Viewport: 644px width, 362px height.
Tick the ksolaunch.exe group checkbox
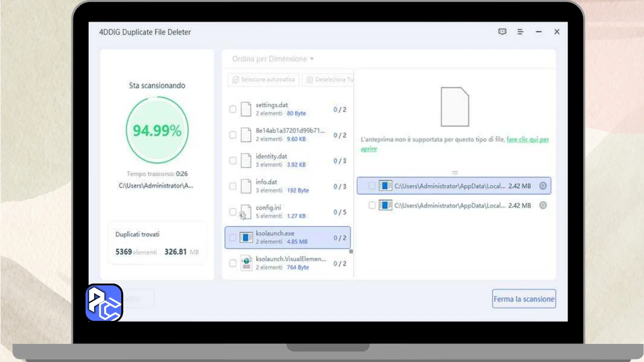click(x=232, y=237)
